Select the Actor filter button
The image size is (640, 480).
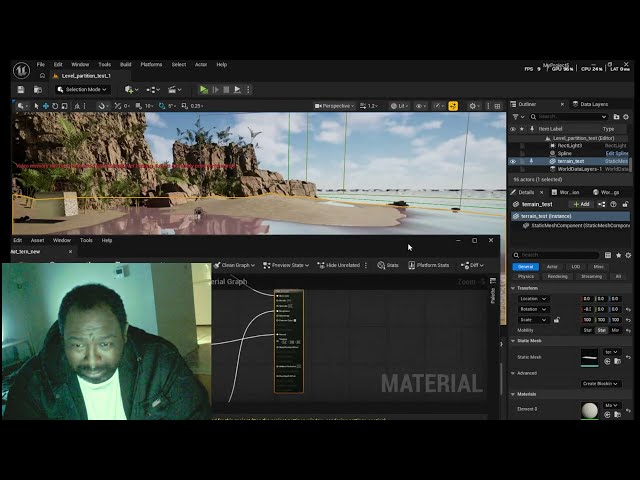point(552,267)
